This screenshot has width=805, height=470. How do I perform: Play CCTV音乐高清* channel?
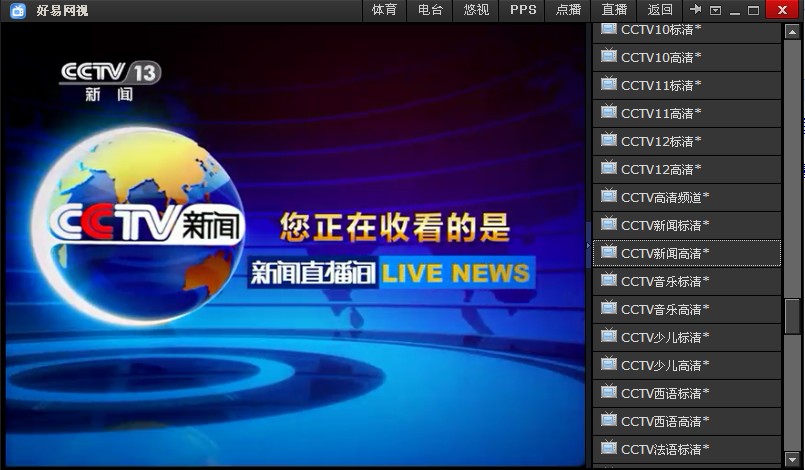(x=687, y=309)
